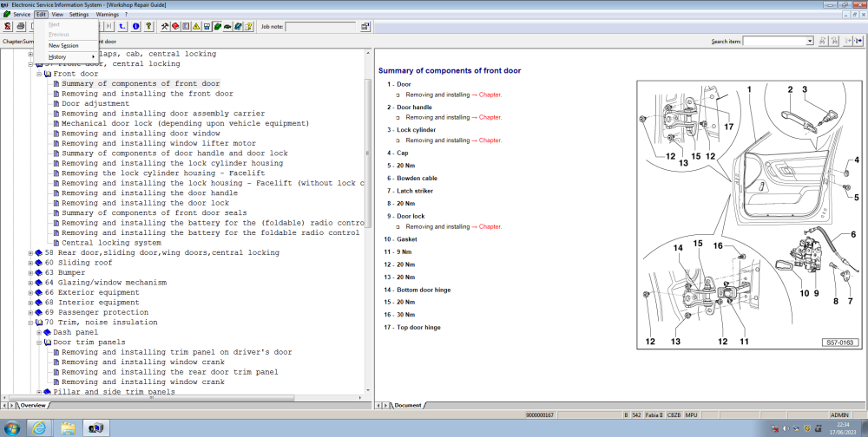Select trim panel on driver's door item
This screenshot has width=868, height=437.
coord(176,352)
